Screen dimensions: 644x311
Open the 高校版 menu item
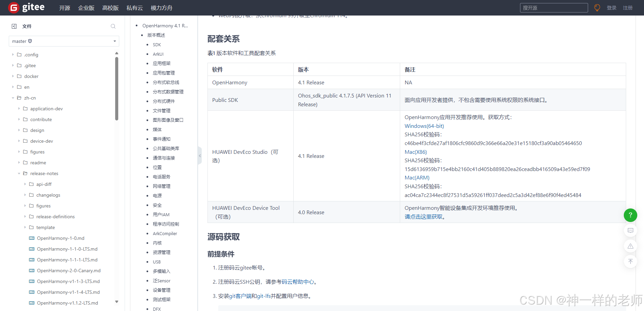110,8
